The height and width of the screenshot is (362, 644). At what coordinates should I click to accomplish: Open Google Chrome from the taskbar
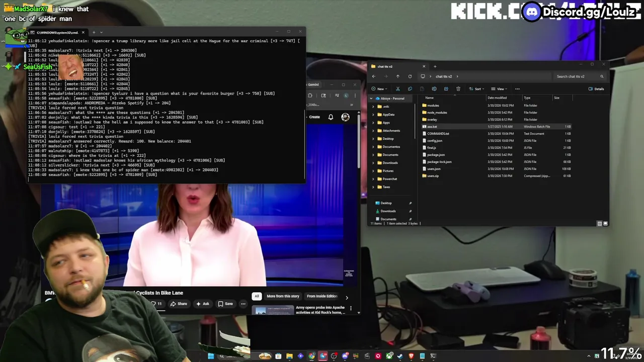click(x=311, y=356)
